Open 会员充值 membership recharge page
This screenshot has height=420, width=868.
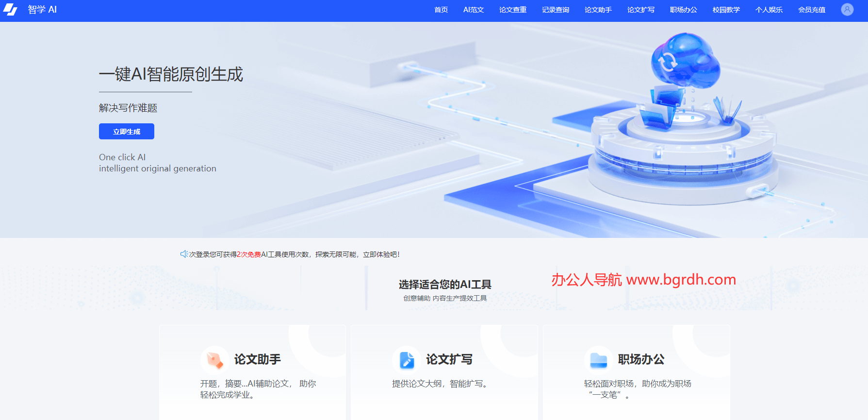click(811, 10)
